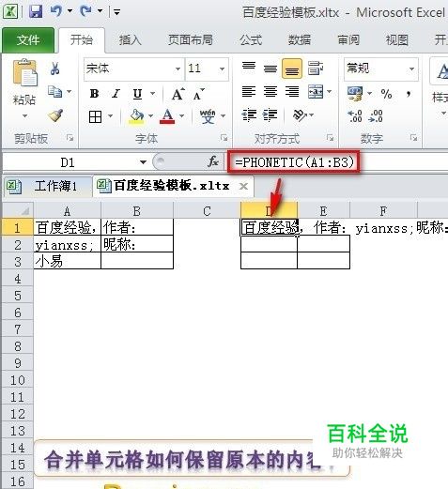Image resolution: width=448 pixels, height=489 pixels.
Task: Increase font size with the large A
Action: (x=178, y=94)
